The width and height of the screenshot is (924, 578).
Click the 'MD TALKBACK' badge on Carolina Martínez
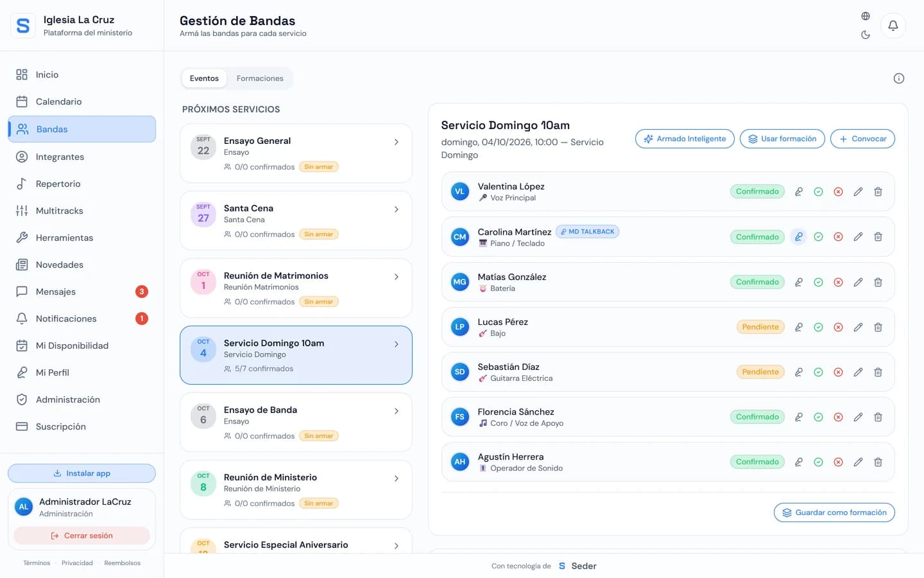(x=587, y=232)
